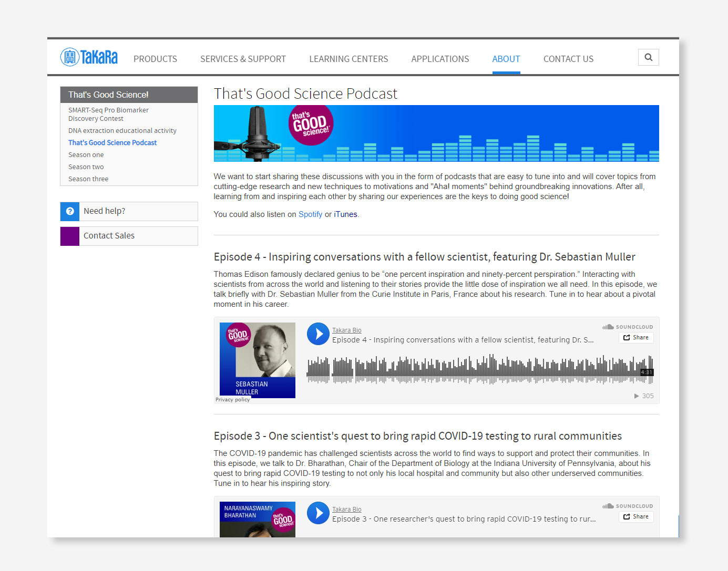Click the purple Contact Sales square
728x571 pixels.
click(x=70, y=236)
